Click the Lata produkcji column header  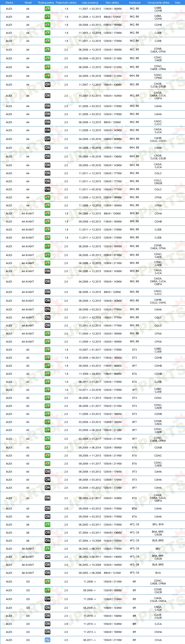(90, 3)
